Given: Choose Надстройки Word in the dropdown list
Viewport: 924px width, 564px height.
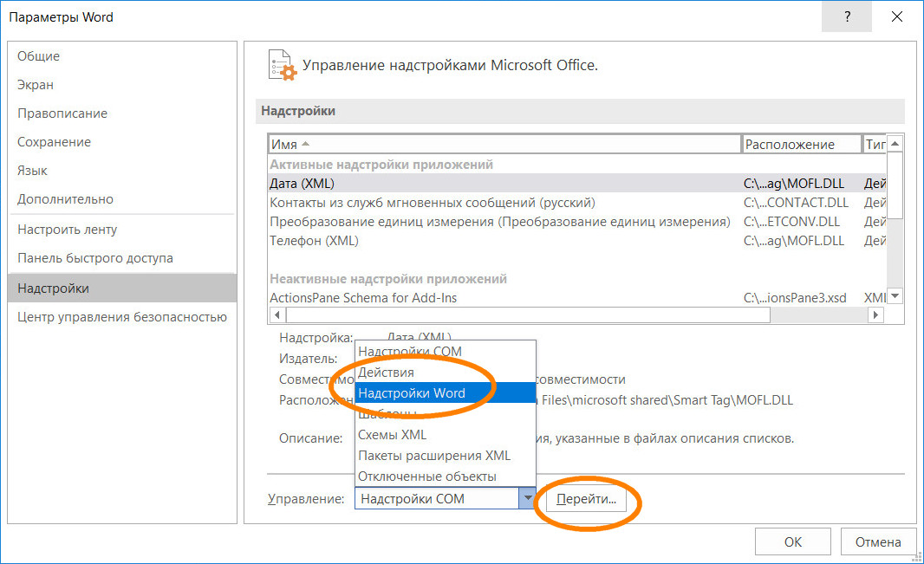Looking at the screenshot, I should [x=445, y=392].
